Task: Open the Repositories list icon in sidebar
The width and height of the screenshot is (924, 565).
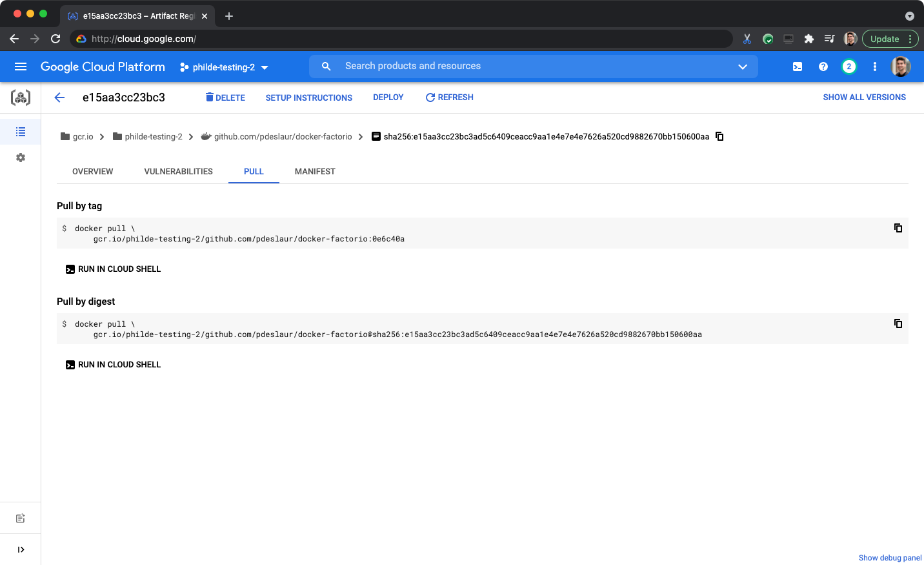Action: pos(21,132)
